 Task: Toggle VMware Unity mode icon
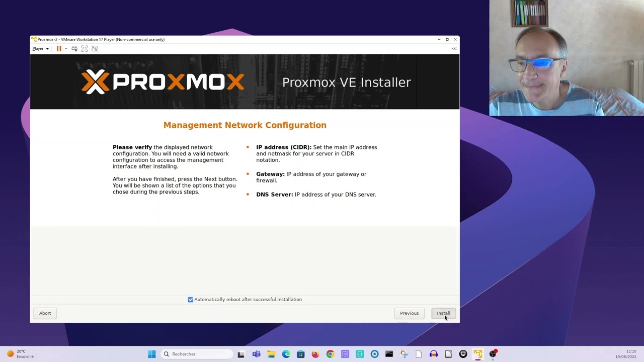(95, 49)
